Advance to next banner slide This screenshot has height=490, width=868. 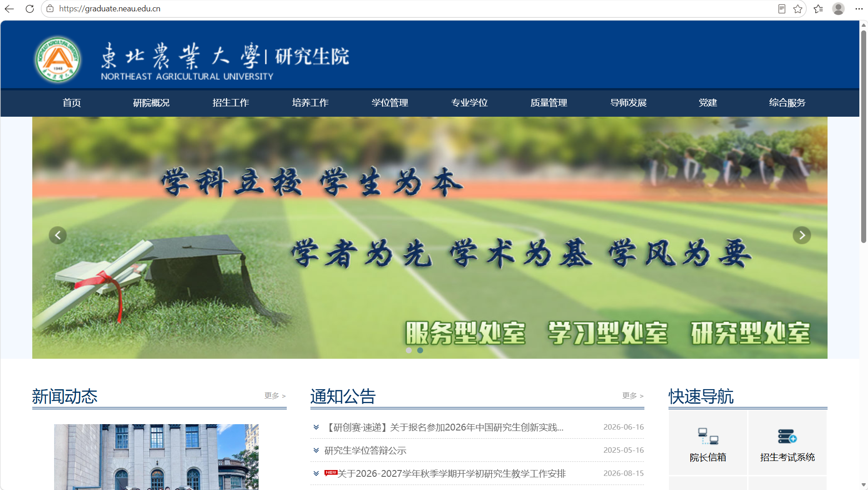[x=802, y=235]
